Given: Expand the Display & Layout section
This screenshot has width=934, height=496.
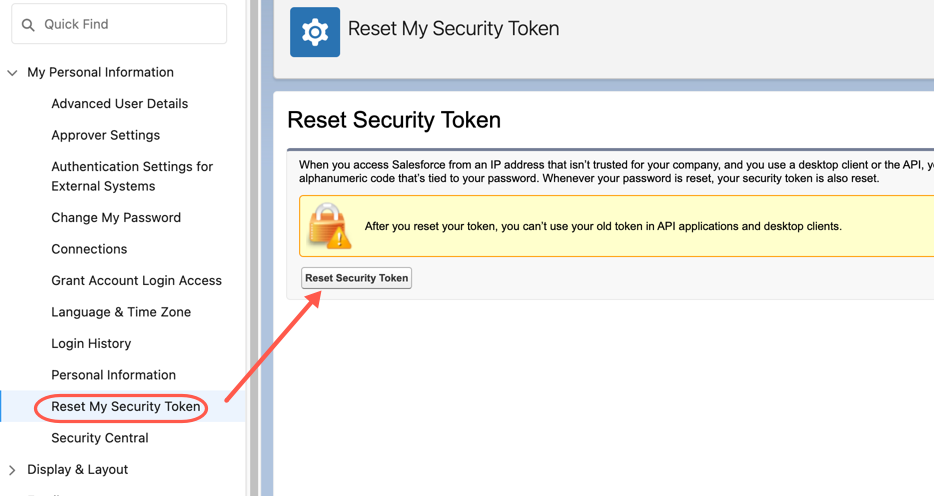Looking at the screenshot, I should [x=12, y=470].
